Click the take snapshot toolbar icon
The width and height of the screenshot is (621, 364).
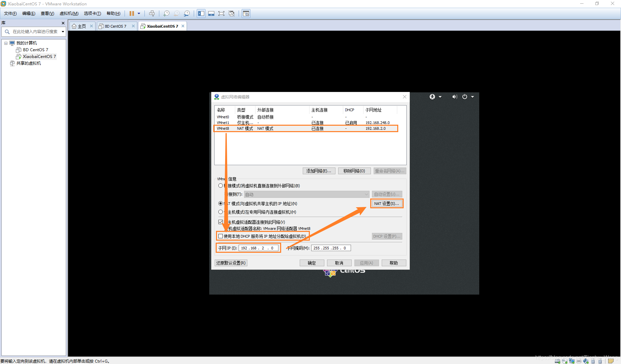(x=166, y=13)
